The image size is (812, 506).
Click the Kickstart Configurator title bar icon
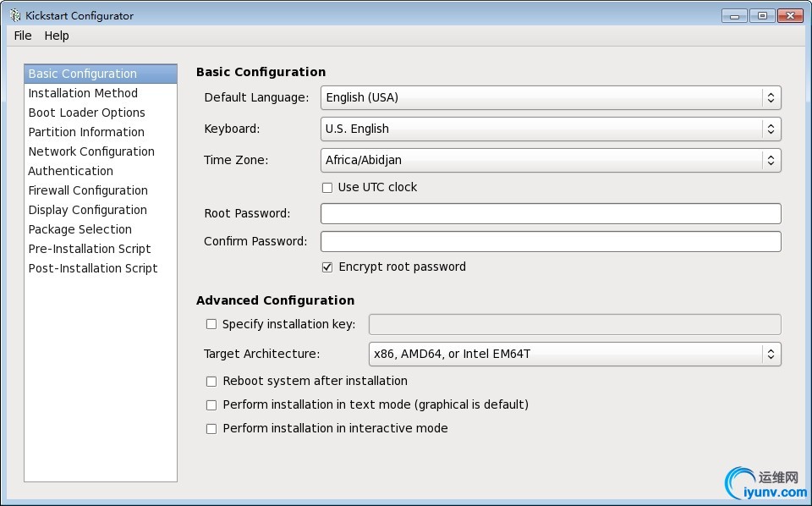click(x=14, y=15)
